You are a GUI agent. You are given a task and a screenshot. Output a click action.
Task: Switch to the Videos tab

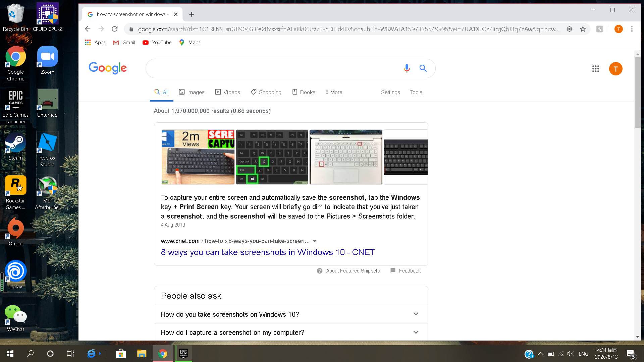pyautogui.click(x=227, y=92)
